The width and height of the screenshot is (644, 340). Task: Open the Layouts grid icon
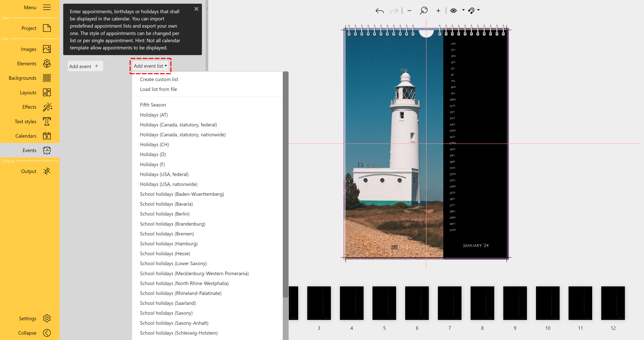click(47, 92)
